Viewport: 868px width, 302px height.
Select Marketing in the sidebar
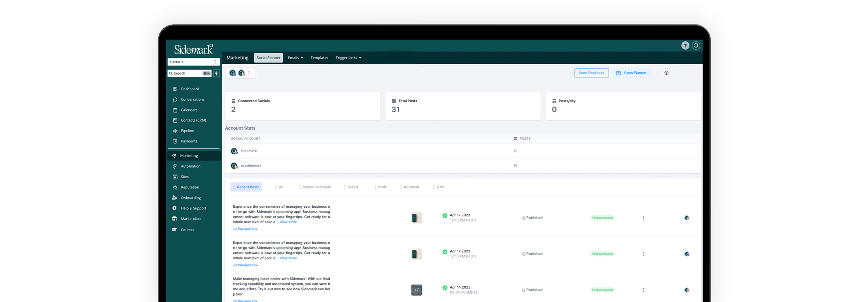(194, 156)
